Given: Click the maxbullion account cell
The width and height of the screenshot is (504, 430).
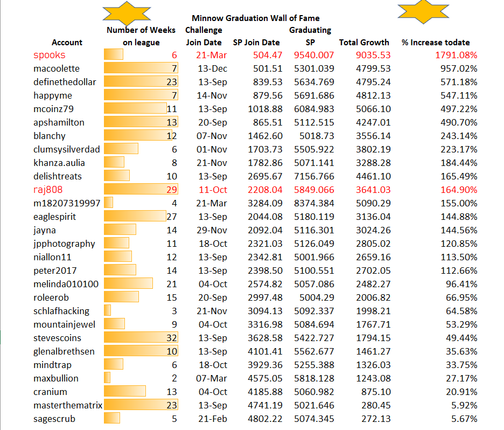Looking at the screenshot, I should pyautogui.click(x=56, y=379).
